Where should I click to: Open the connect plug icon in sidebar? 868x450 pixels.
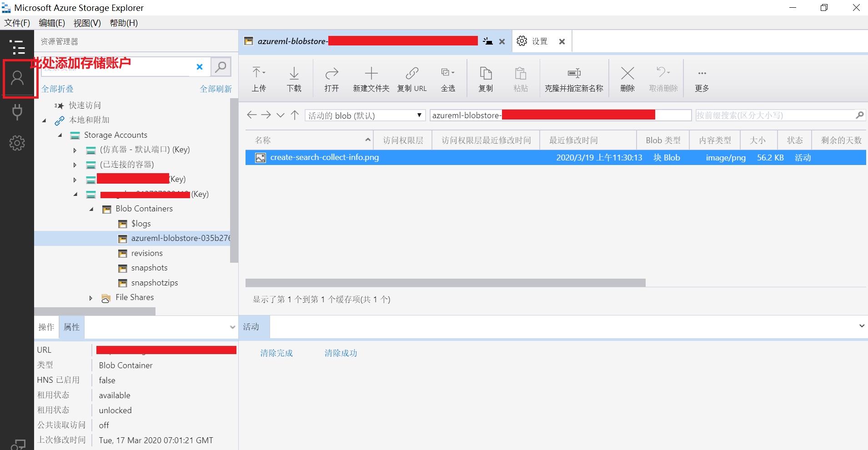click(17, 112)
